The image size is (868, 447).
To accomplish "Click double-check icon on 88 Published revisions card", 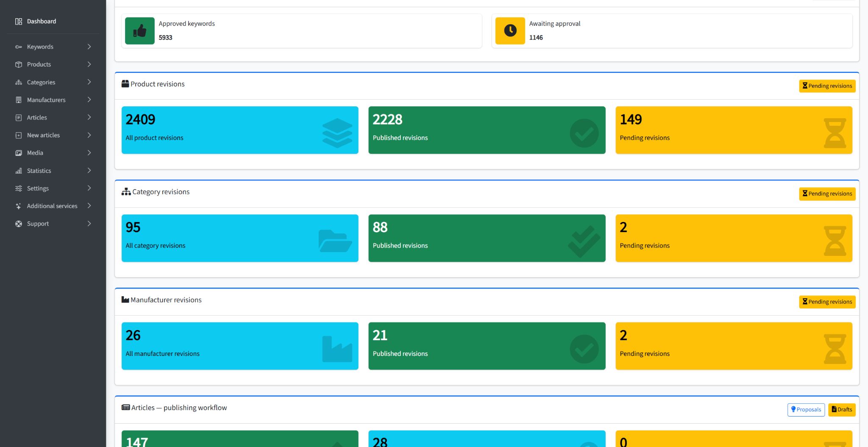I will coord(584,242).
